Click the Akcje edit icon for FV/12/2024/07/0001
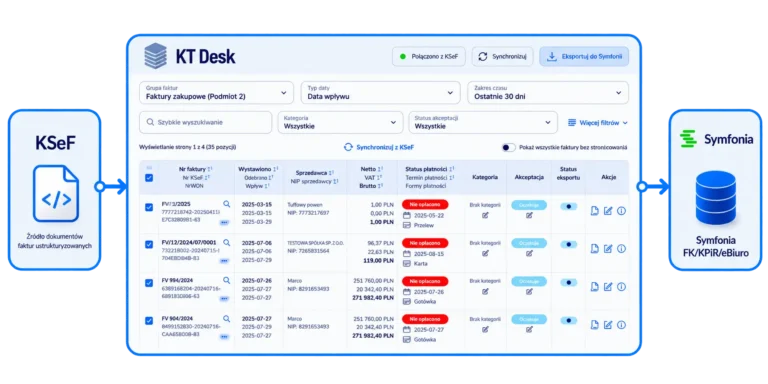The width and height of the screenshot is (768, 384). [x=608, y=249]
